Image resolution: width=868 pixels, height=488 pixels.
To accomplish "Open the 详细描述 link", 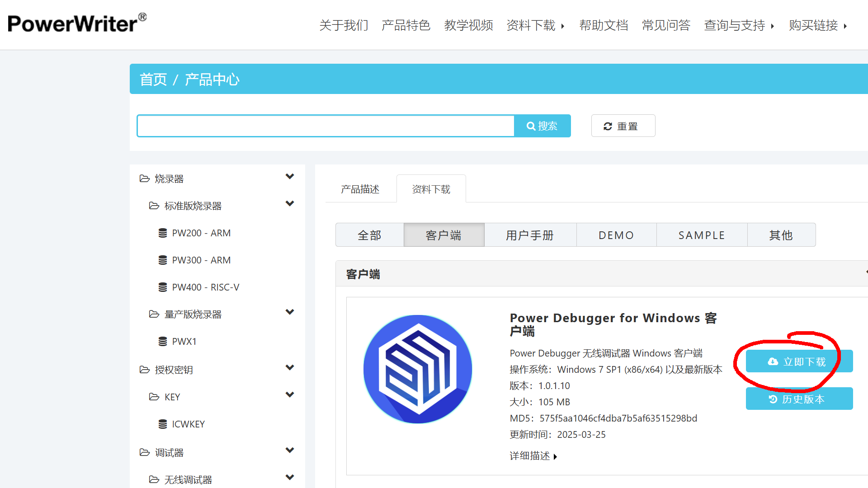I will click(530, 456).
